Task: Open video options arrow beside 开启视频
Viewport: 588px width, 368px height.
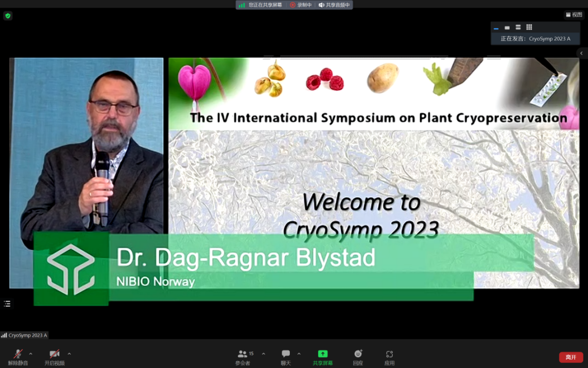Action: click(x=70, y=354)
